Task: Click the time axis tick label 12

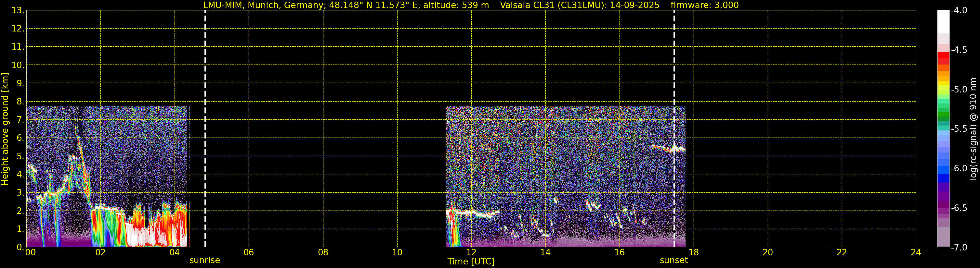Action: (471, 252)
